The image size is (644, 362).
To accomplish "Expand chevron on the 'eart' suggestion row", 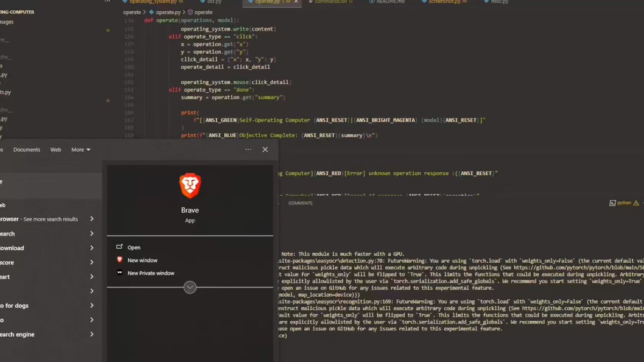I will (92, 277).
